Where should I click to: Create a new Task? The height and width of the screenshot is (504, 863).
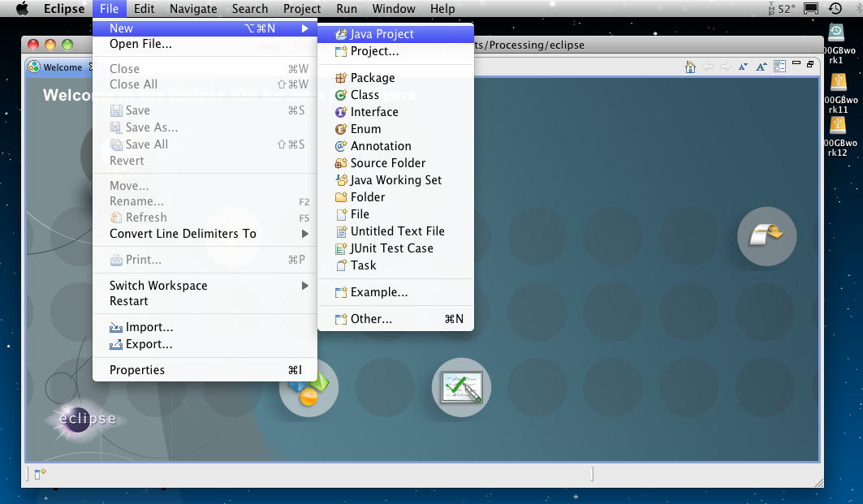coord(395,265)
